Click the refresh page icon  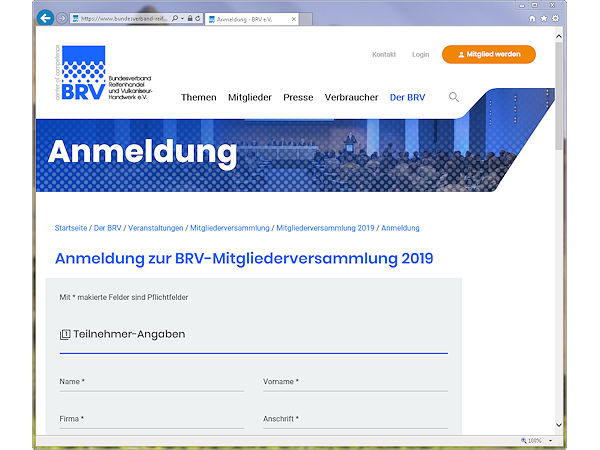[197, 18]
